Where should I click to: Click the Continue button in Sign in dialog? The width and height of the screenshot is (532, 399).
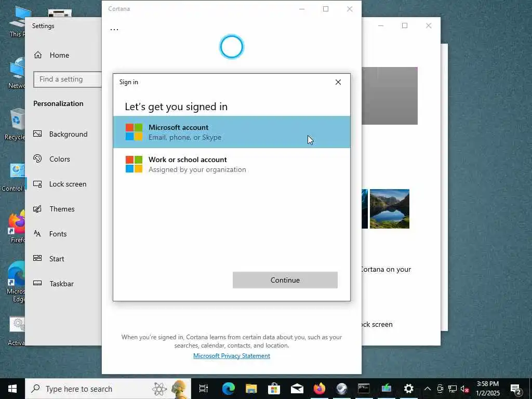pyautogui.click(x=285, y=280)
